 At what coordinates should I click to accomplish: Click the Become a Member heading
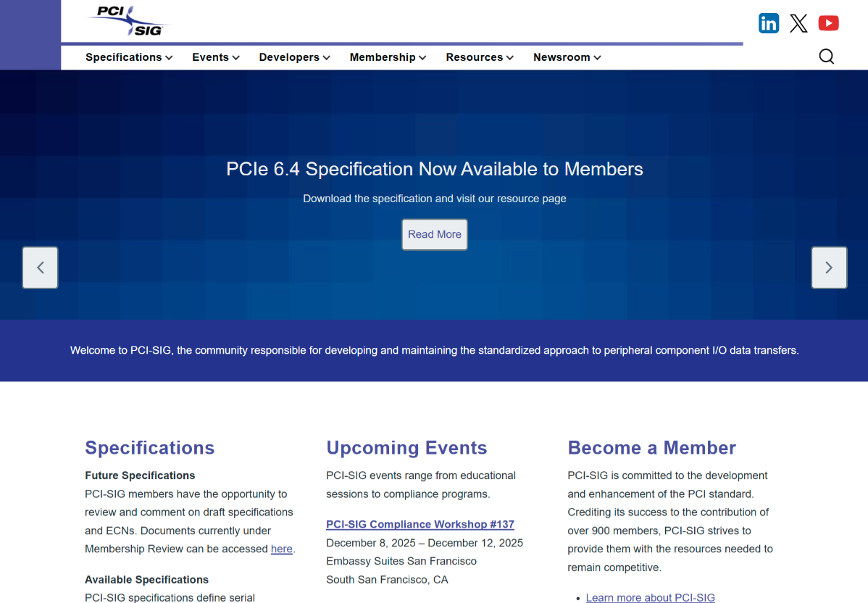(651, 447)
